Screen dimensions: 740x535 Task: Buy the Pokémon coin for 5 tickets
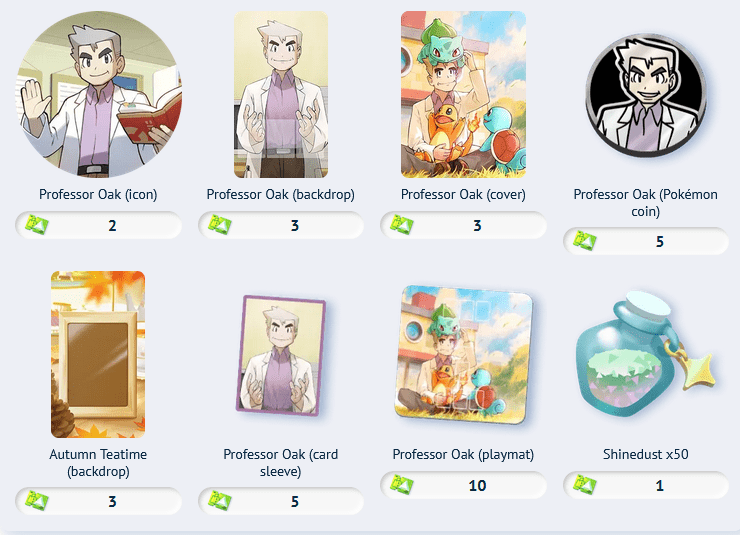pos(646,241)
